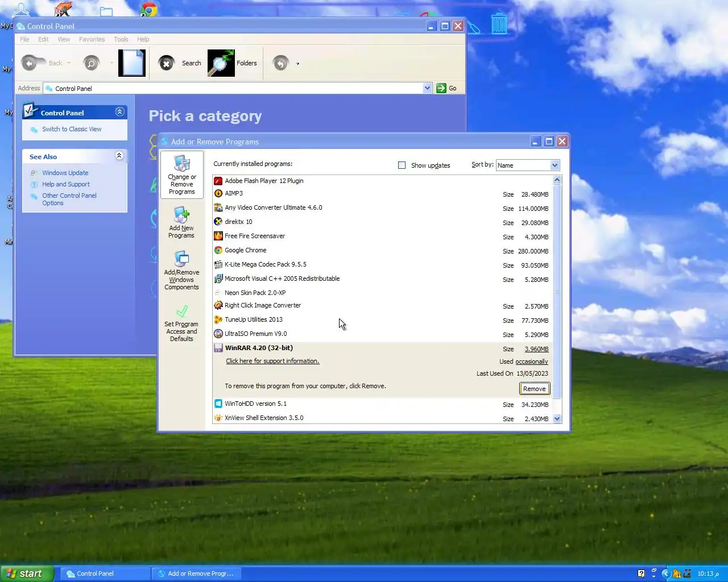This screenshot has height=582, width=728.
Task: Click the Up folder toolbar icon
Action: [132, 63]
